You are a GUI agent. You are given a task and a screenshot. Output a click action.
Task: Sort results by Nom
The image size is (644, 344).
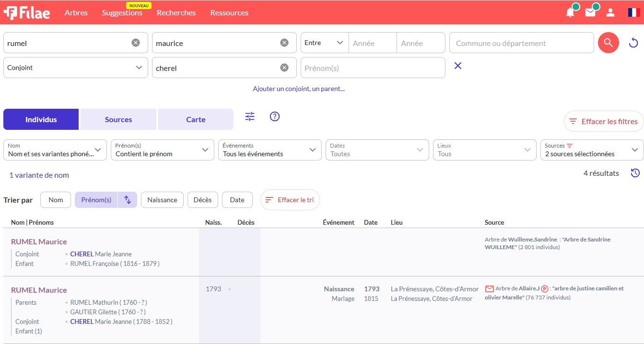point(56,200)
